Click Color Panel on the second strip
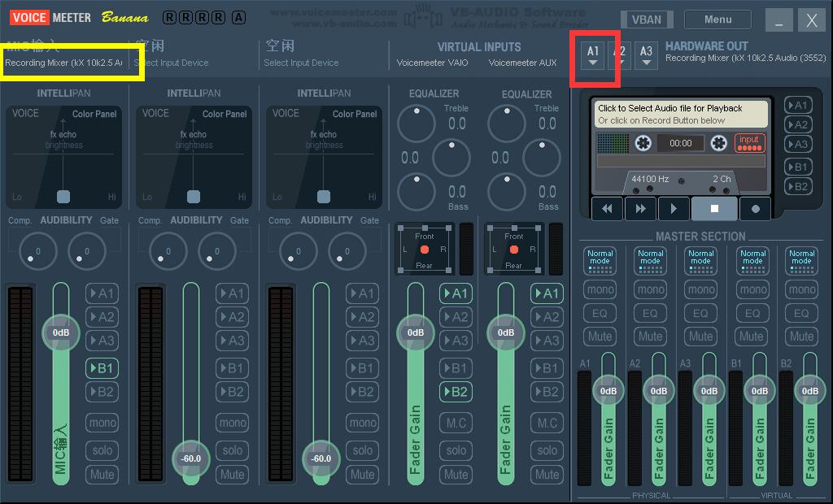This screenshot has width=833, height=504. [x=225, y=114]
